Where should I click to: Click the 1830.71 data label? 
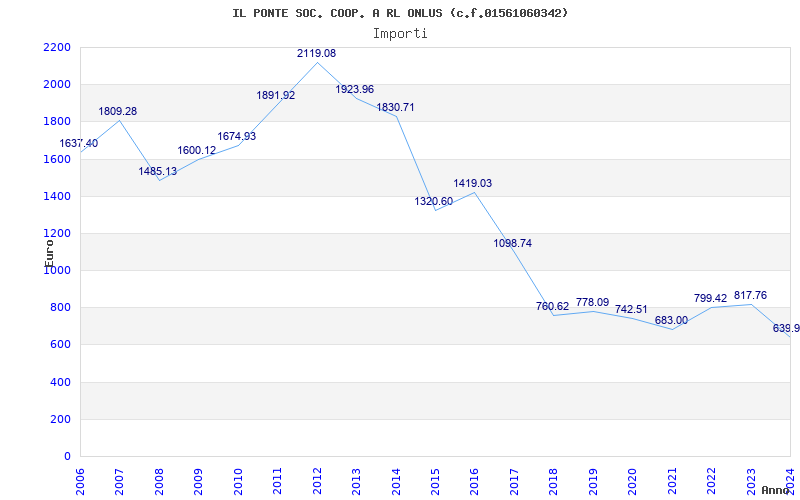click(395, 107)
